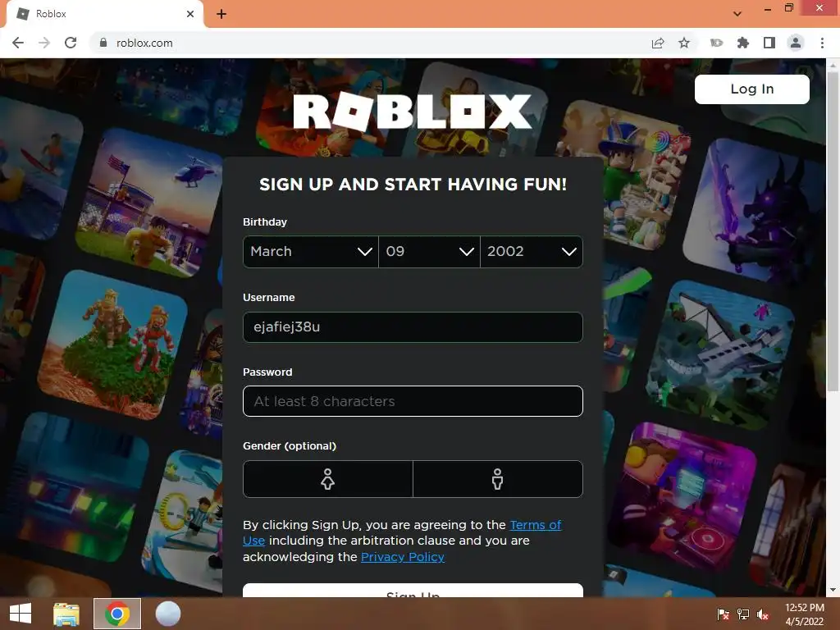
Task: Click the Password input field
Action: 413,401
